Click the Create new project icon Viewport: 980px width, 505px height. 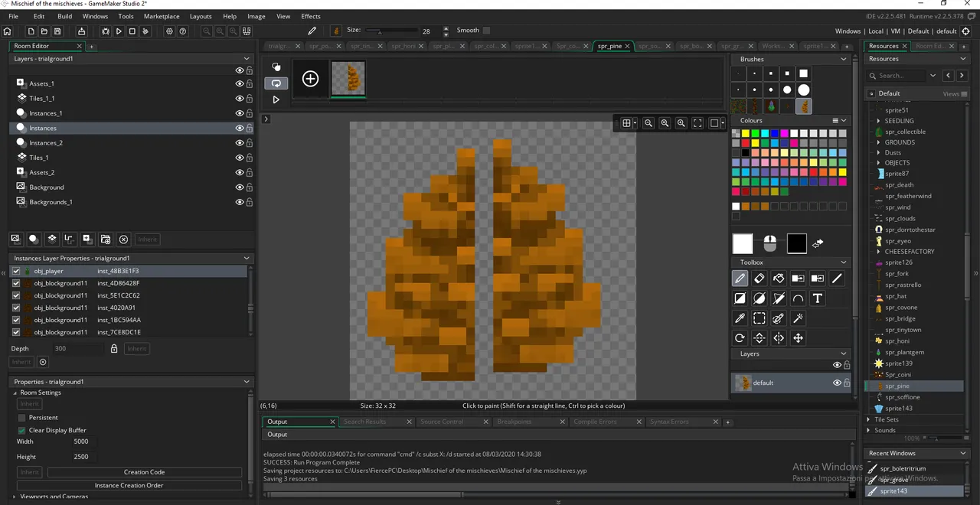coord(31,31)
